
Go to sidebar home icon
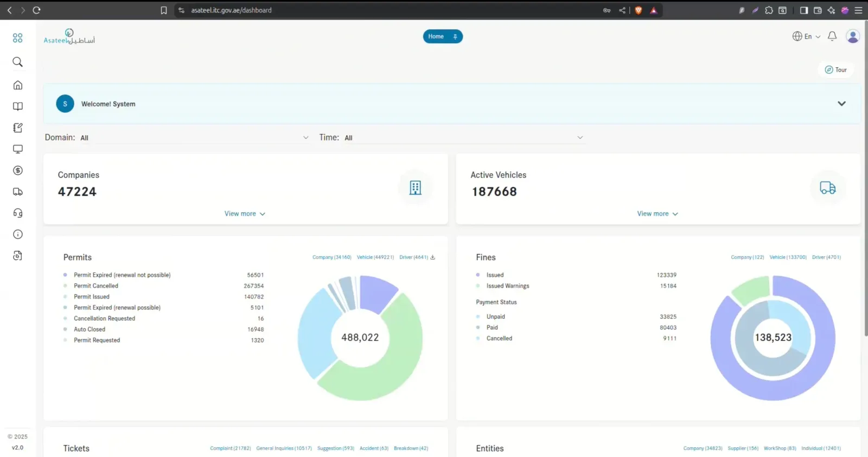17,85
